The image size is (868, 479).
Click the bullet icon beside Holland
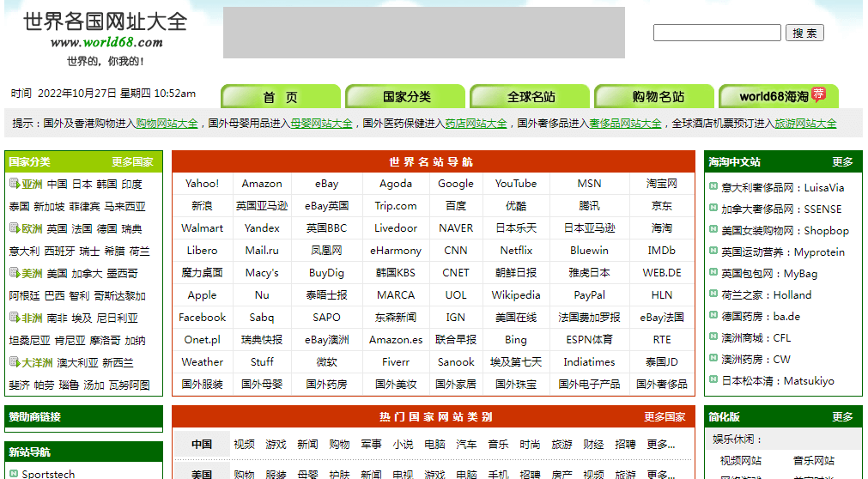pyautogui.click(x=713, y=294)
